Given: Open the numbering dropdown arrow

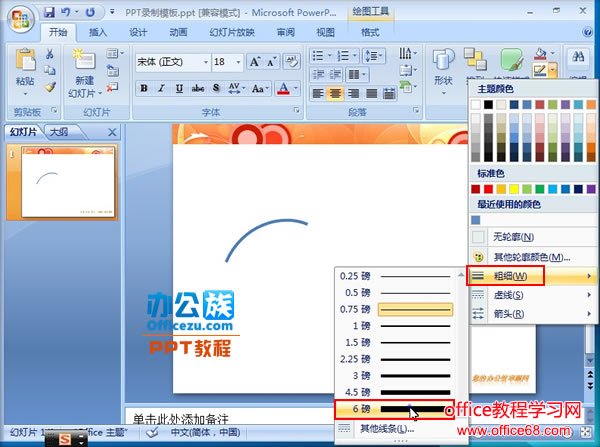Looking at the screenshot, I should point(355,56).
